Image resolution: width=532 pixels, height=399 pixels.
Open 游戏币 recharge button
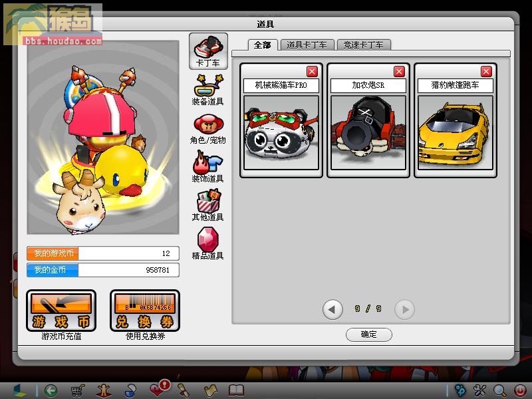(x=61, y=311)
